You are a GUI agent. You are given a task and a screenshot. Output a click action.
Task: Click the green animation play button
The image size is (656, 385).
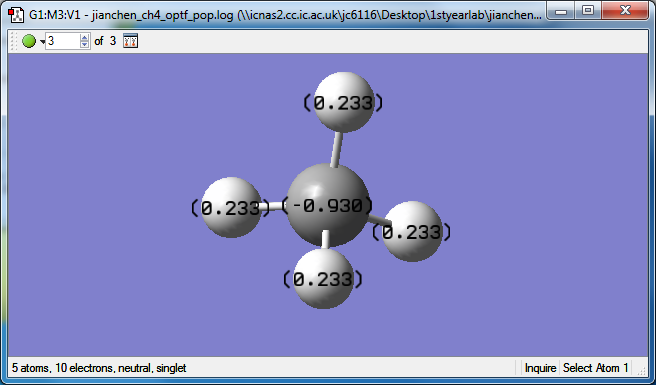29,41
